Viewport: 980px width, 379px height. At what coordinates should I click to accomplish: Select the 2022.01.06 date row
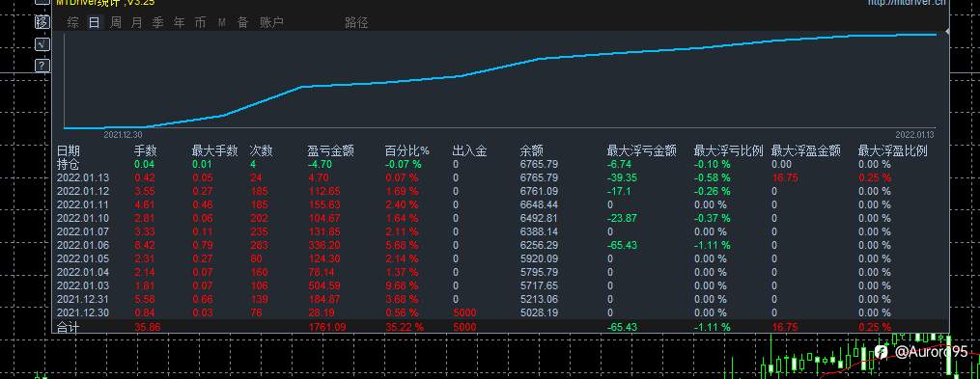point(82,245)
